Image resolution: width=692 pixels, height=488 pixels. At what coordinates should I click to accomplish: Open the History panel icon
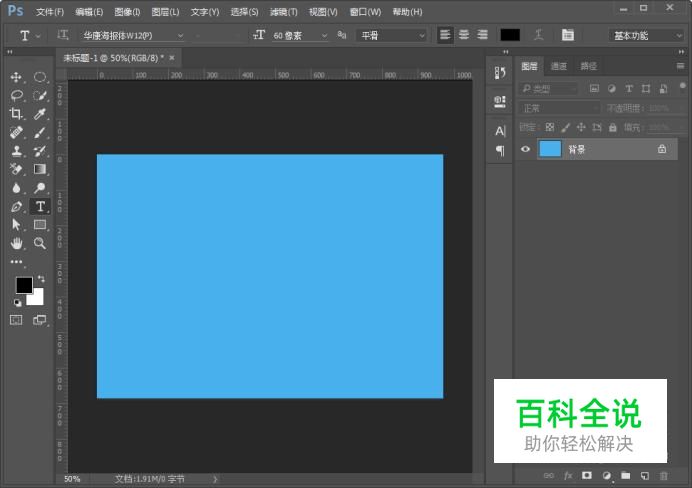pos(500,72)
